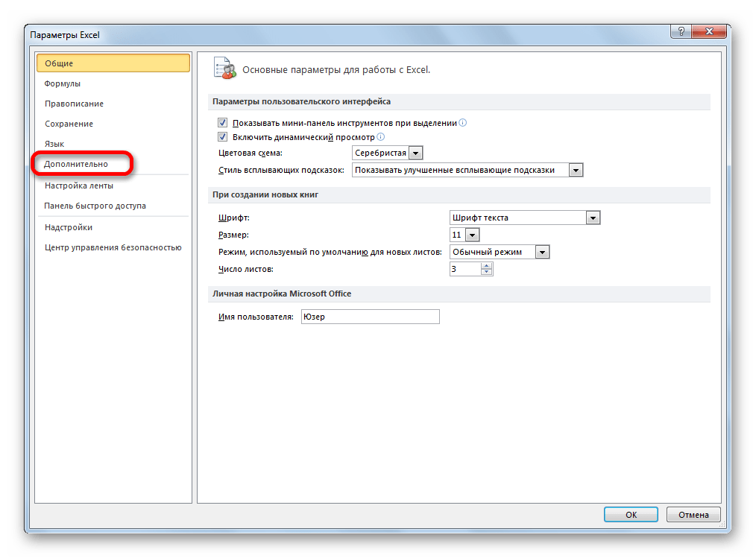Open the Сохранение category
The width and height of the screenshot is (756, 558).
tap(69, 124)
